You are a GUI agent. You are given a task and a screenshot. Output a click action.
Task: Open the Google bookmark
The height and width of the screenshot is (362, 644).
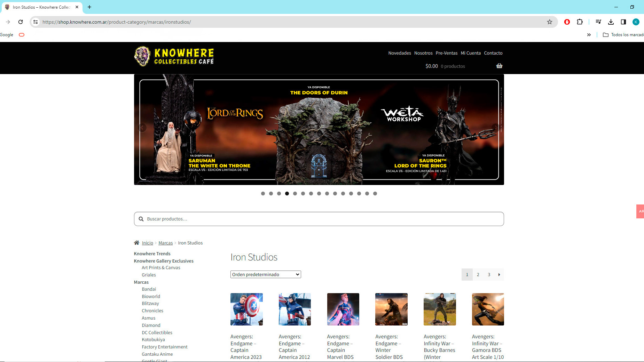point(7,35)
